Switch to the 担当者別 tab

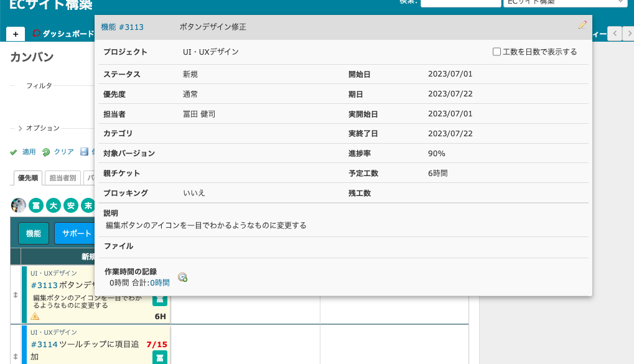tap(62, 178)
